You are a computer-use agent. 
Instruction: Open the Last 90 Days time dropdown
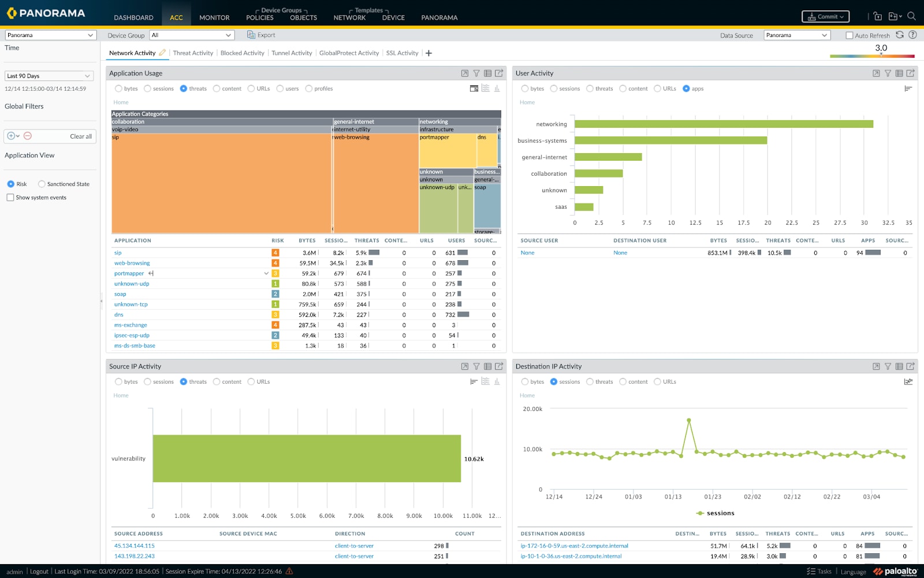tap(49, 76)
